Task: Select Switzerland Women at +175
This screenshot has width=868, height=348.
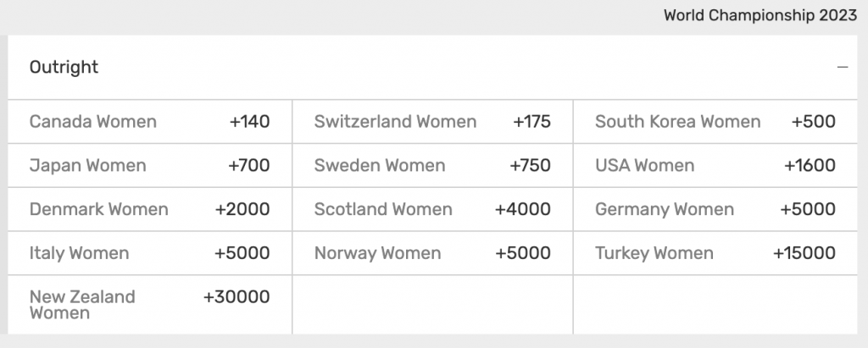Action: pos(433,122)
